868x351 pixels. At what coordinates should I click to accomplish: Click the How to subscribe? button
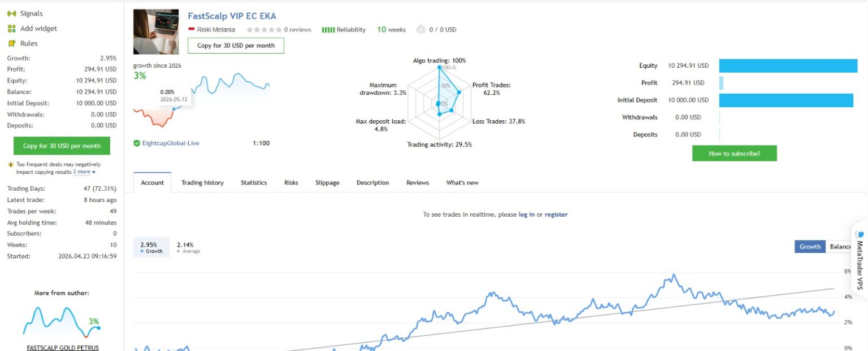tap(734, 153)
